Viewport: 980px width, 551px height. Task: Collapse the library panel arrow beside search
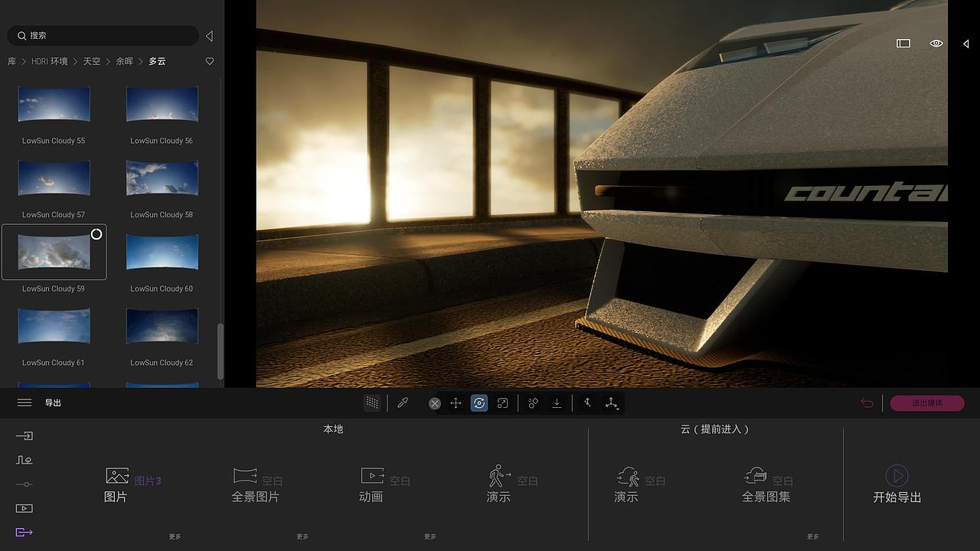(x=209, y=36)
